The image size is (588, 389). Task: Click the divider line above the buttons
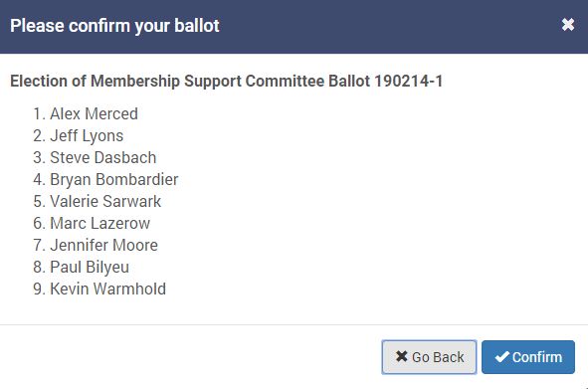pos(294,325)
